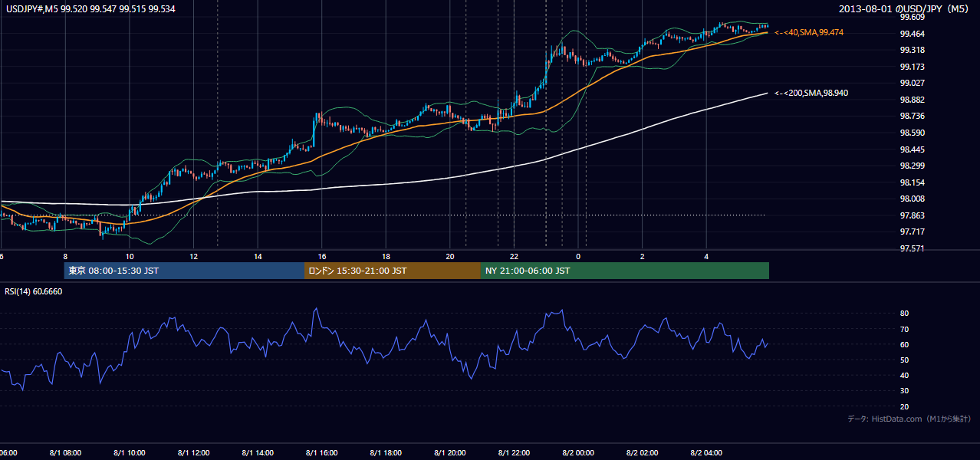Viewport: 980px width, 460px height.
Task: Click hour label 18 under the price chart
Action: pos(386,257)
